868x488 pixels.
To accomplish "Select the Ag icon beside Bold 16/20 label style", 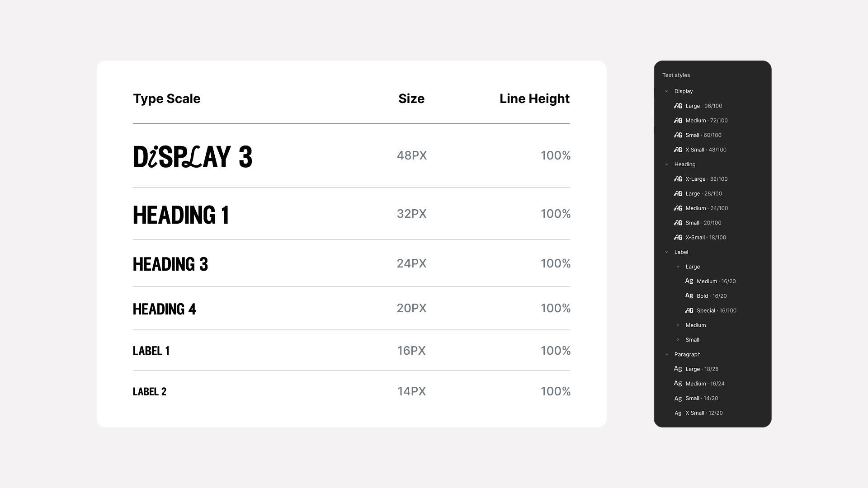I will [689, 296].
